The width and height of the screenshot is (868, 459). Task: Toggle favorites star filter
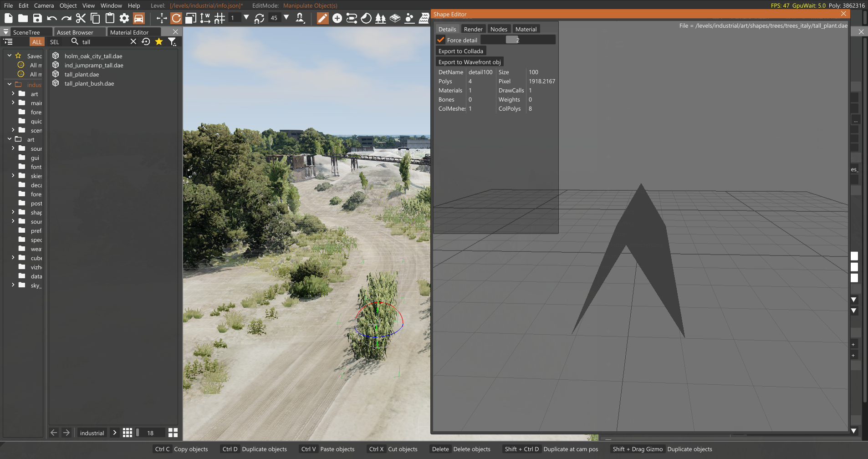[x=159, y=42]
